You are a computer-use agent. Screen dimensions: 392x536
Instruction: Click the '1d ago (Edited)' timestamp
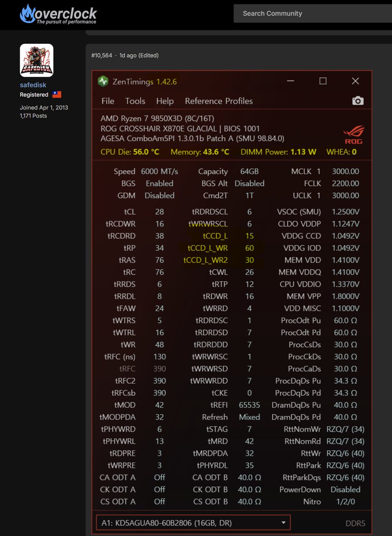(x=139, y=55)
